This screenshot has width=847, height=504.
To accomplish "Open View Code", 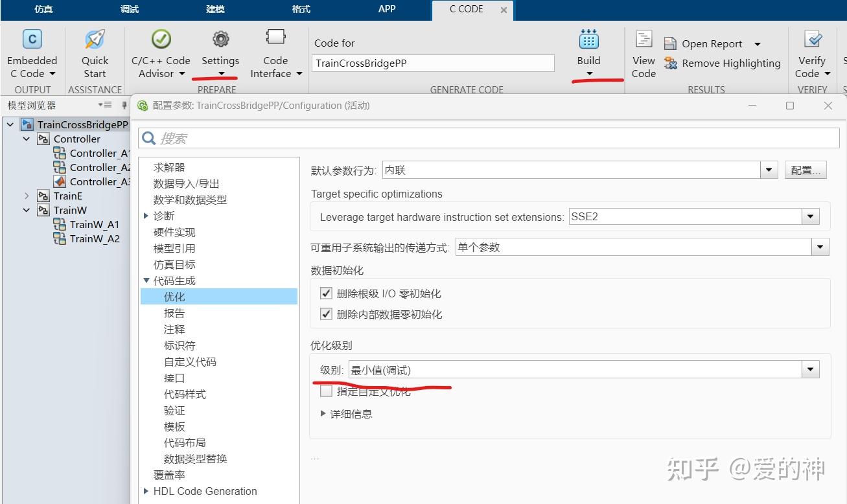I will click(643, 55).
